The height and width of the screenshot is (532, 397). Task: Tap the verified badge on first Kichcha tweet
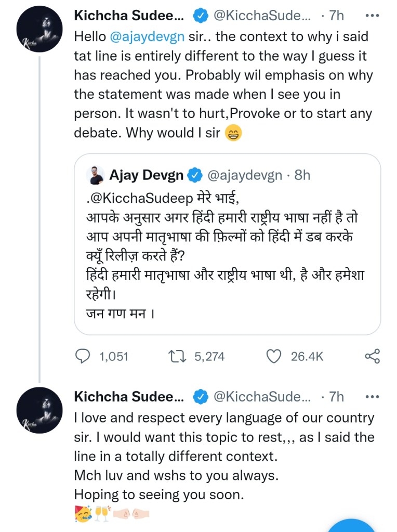click(x=200, y=16)
